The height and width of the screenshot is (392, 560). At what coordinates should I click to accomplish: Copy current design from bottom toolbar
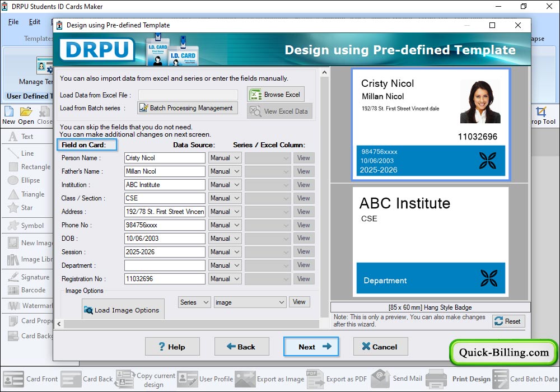(145, 379)
